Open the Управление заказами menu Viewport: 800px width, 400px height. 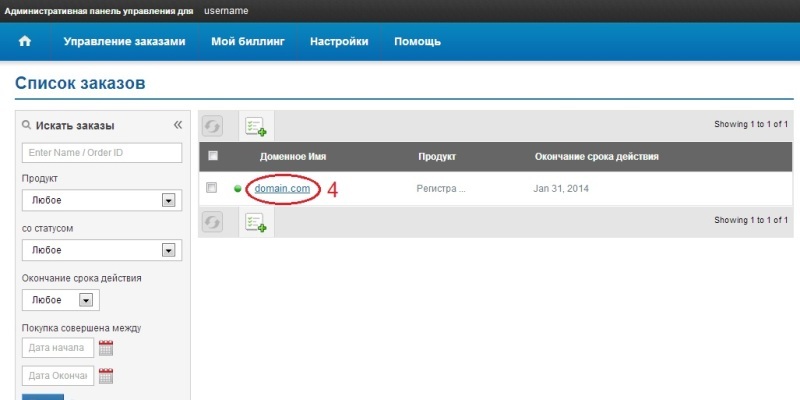point(124,41)
